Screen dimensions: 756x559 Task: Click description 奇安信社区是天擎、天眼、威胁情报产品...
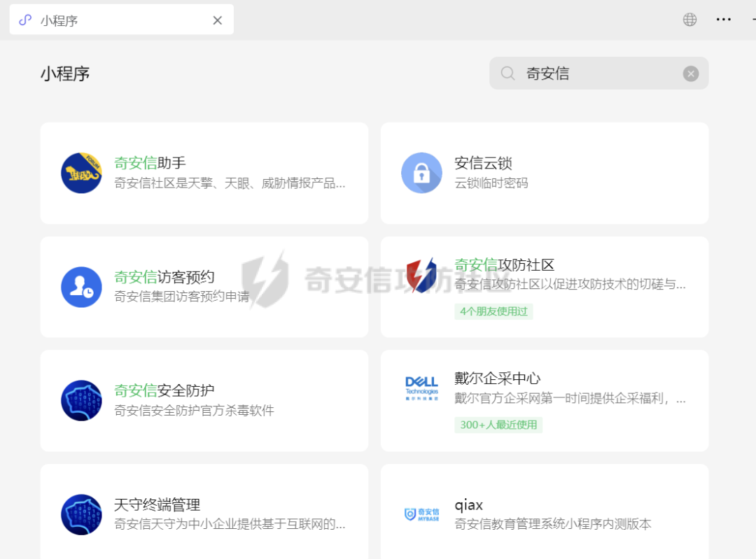tap(230, 183)
